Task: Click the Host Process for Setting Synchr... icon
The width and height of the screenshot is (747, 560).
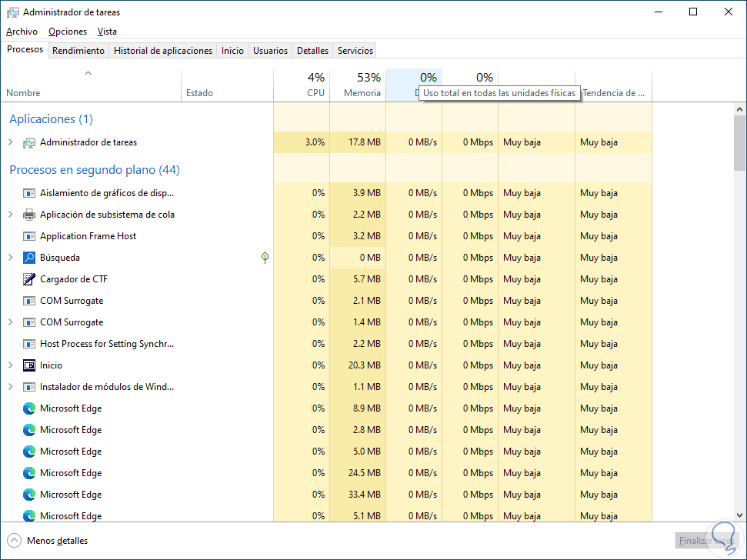Action: coord(29,344)
